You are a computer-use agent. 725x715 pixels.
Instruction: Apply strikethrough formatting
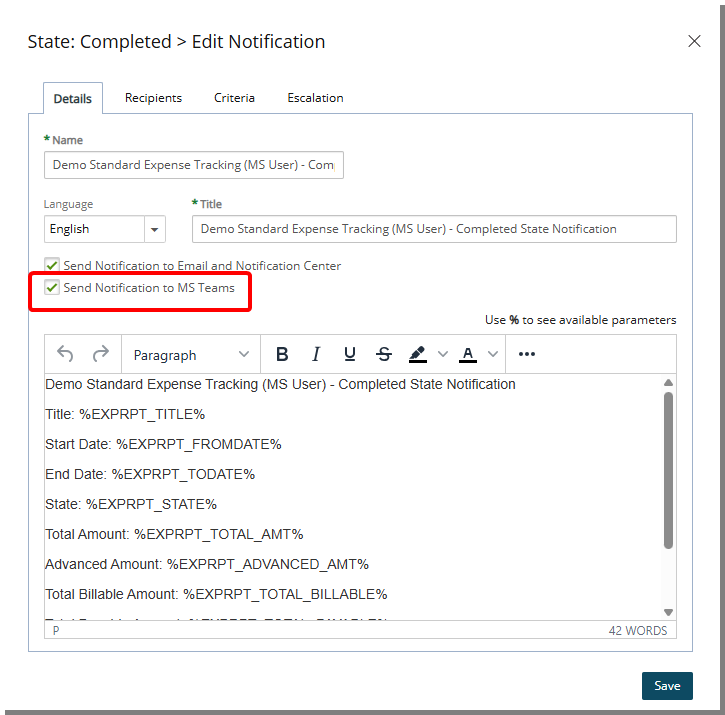coord(384,354)
